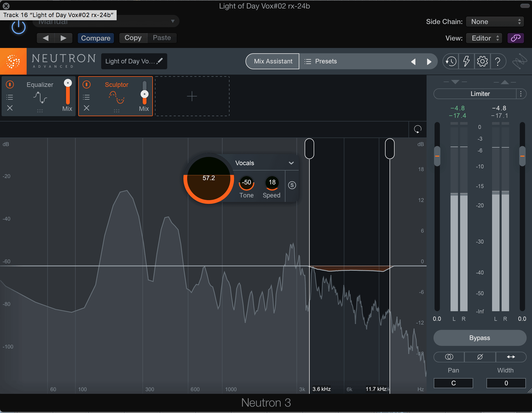This screenshot has width=532, height=413.
Task: Toggle the Sculptor solo S button
Action: click(292, 185)
